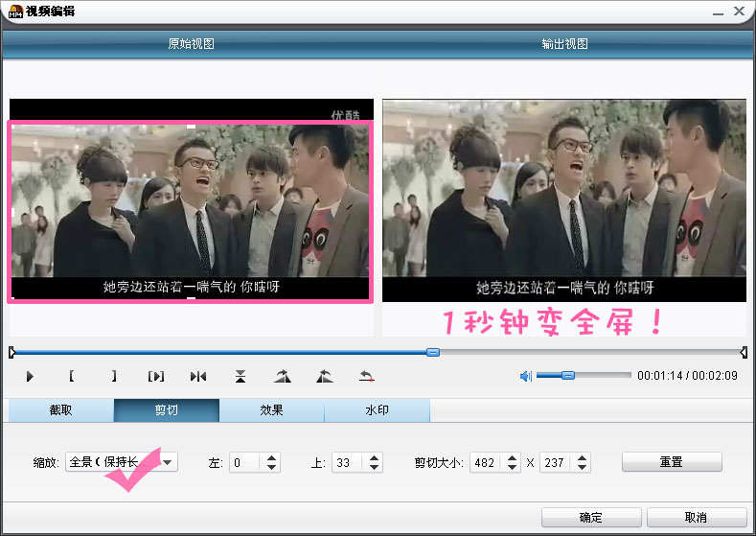The width and height of the screenshot is (756, 536).
Task: Click the playback progress slider handle
Action: (x=433, y=352)
